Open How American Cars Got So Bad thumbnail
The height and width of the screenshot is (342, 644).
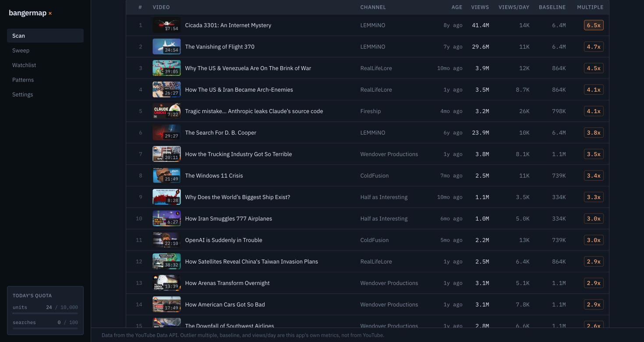pyautogui.click(x=166, y=304)
